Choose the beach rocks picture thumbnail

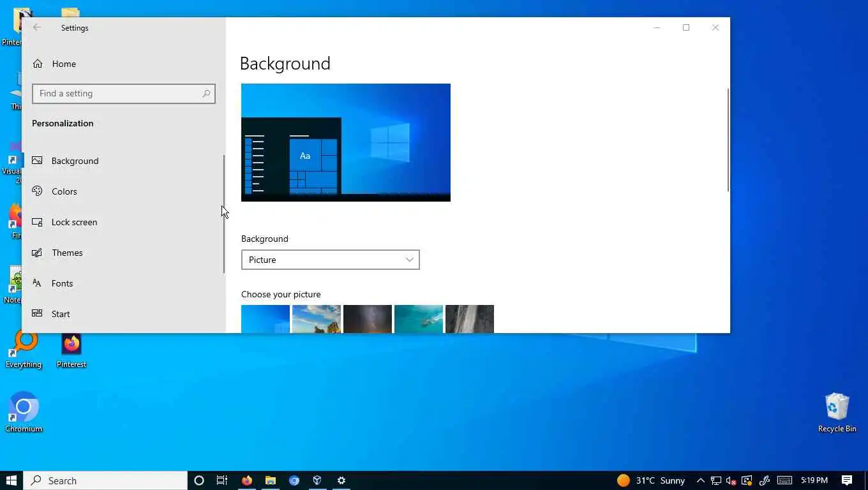(317, 318)
